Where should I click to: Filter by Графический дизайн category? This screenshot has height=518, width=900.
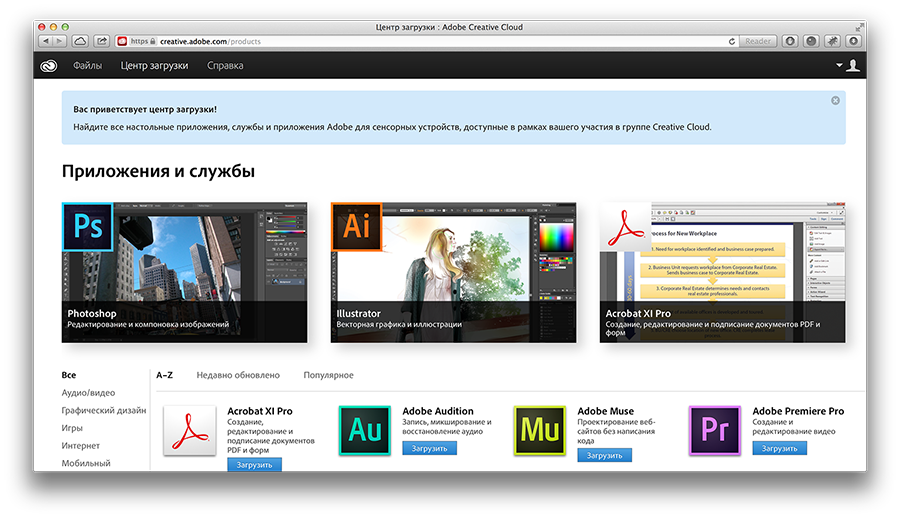(104, 411)
